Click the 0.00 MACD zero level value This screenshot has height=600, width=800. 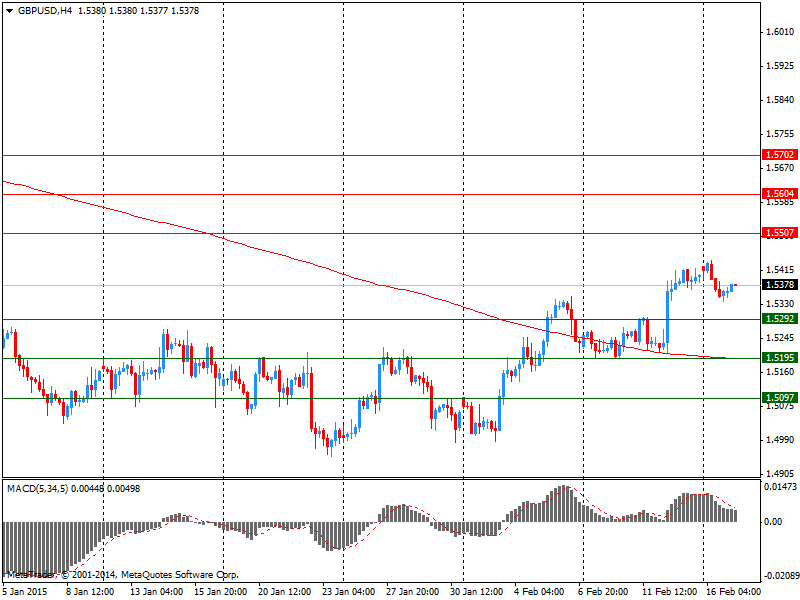tap(773, 521)
